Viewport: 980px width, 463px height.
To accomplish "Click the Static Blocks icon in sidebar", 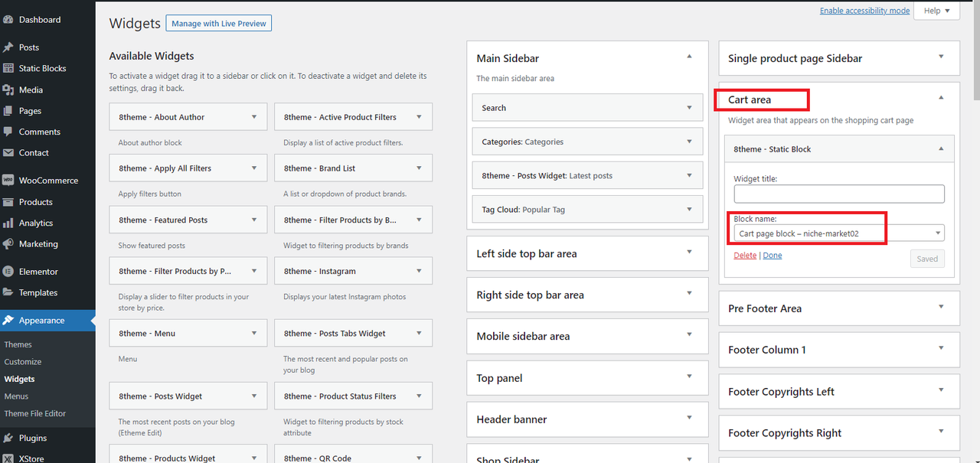I will click(x=8, y=68).
